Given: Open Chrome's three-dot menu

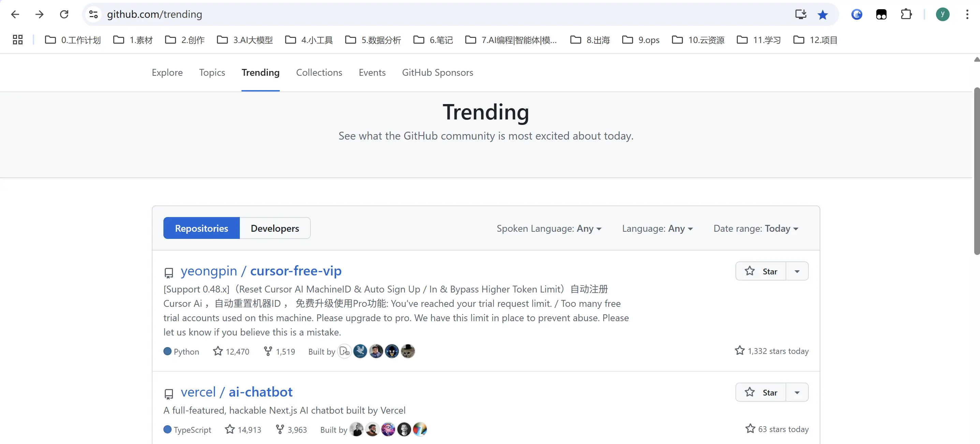Looking at the screenshot, I should point(967,14).
